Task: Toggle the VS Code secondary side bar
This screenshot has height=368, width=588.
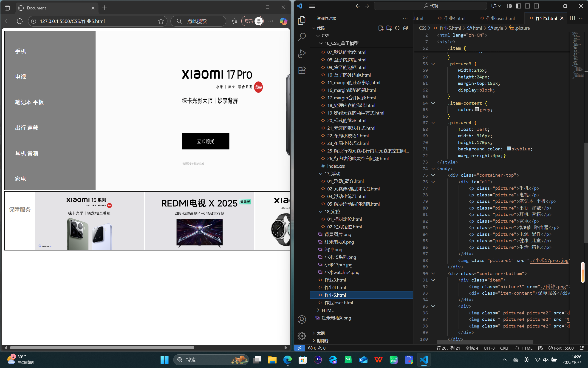Action: [x=537, y=6]
